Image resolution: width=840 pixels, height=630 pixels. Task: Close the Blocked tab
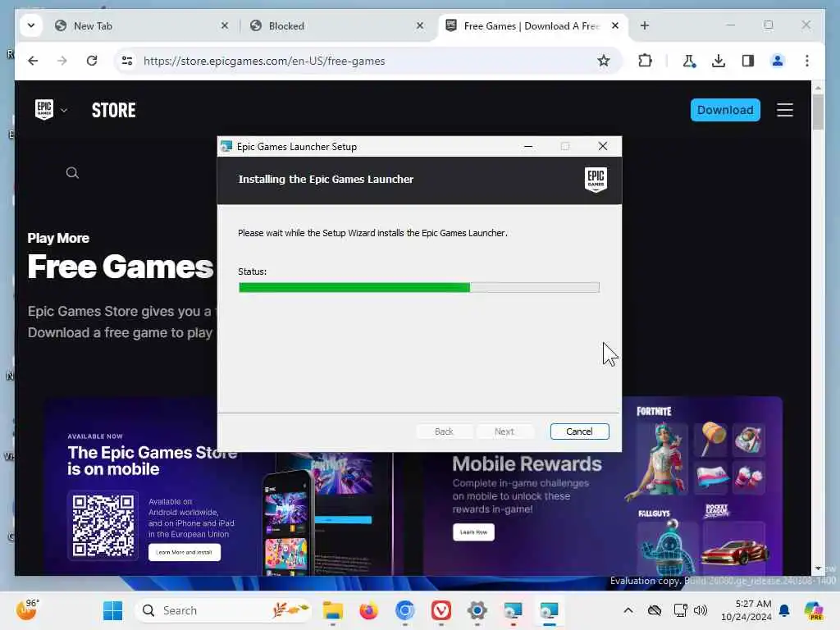420,25
